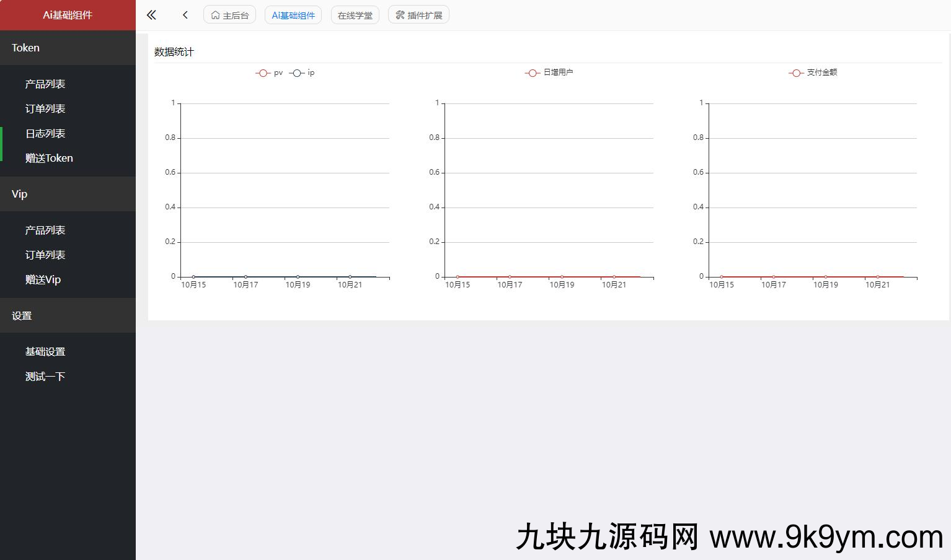951x560 pixels.
Task: Open 产品列表 under Token
Action: (x=45, y=84)
